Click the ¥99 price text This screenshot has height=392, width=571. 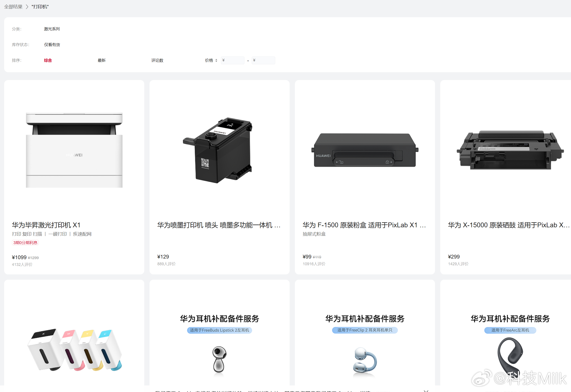pyautogui.click(x=307, y=257)
